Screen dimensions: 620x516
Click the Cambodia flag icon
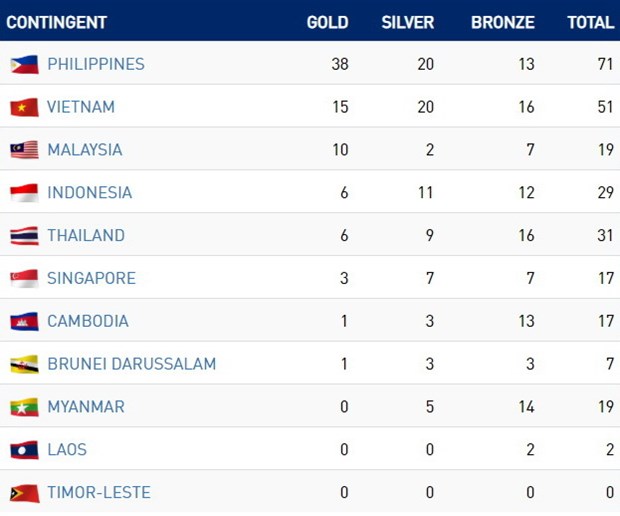coord(24,322)
